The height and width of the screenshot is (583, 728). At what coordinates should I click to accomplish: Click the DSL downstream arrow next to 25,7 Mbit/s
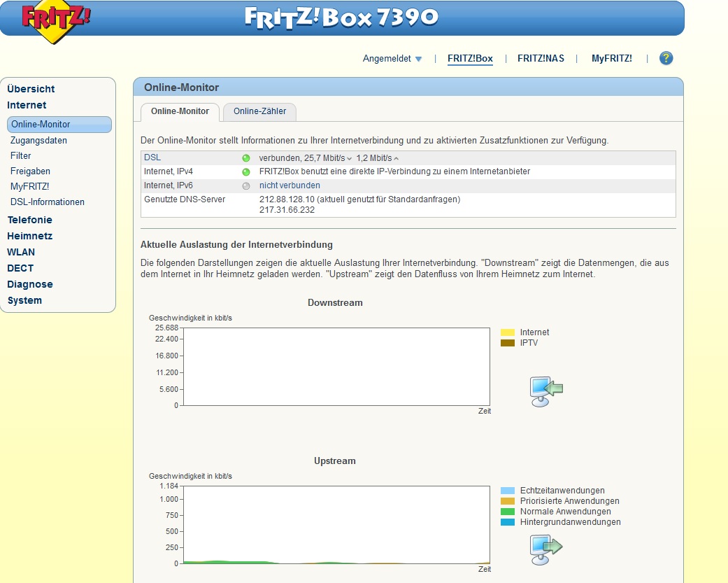(349, 159)
